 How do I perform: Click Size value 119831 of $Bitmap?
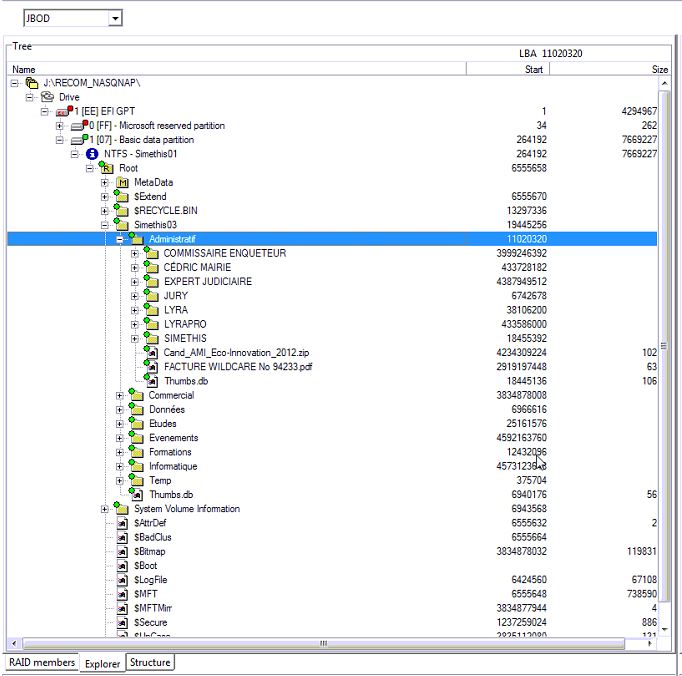(x=641, y=551)
